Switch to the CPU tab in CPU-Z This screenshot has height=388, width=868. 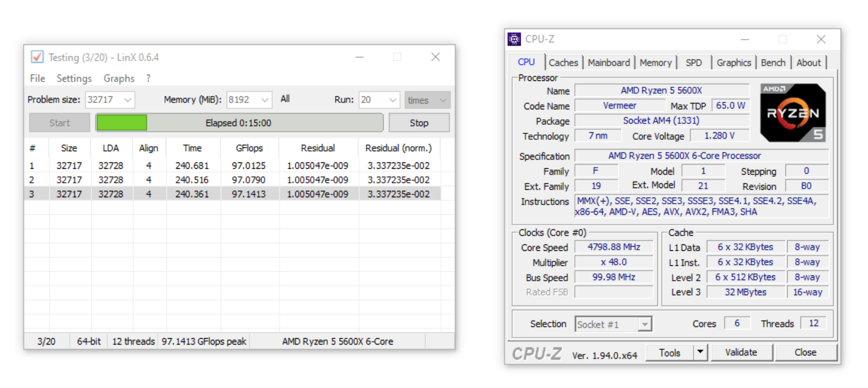click(x=526, y=62)
